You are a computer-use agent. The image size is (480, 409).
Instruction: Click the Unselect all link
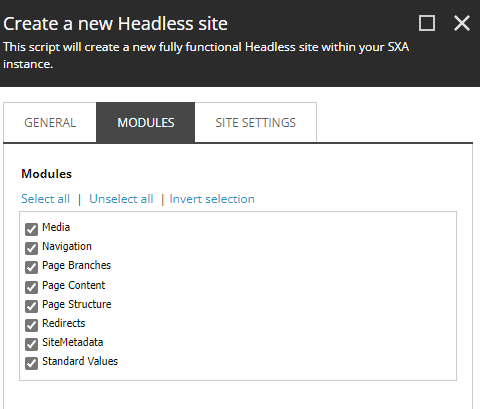tap(121, 199)
